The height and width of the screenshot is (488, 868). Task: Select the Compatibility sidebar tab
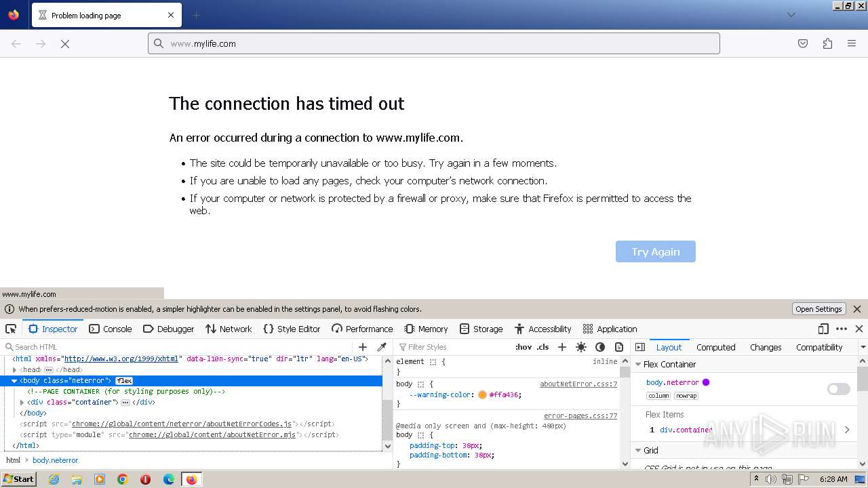[x=819, y=347]
